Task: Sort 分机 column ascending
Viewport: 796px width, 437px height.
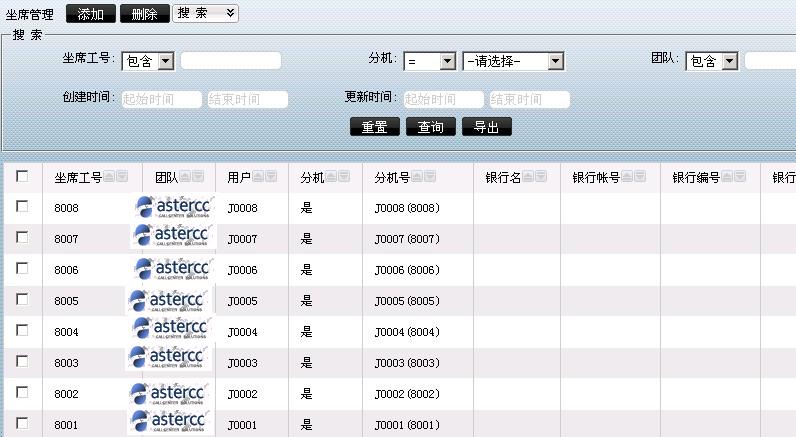Action: [331, 177]
